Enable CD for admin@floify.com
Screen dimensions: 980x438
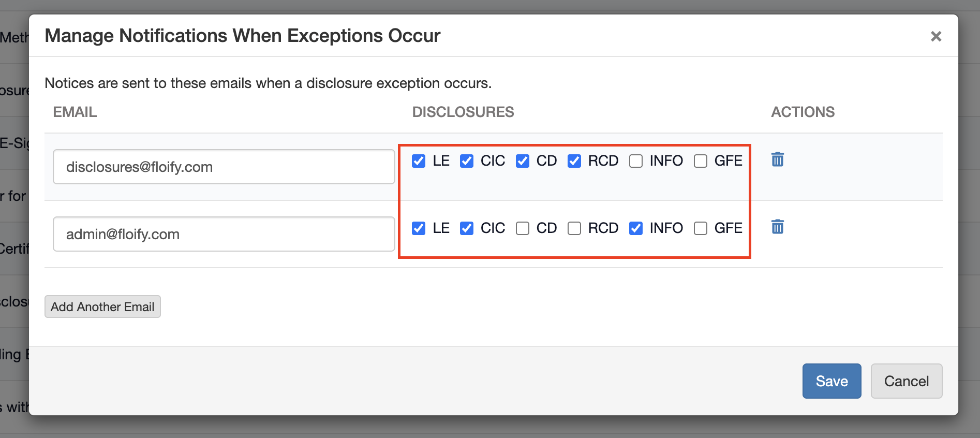523,228
